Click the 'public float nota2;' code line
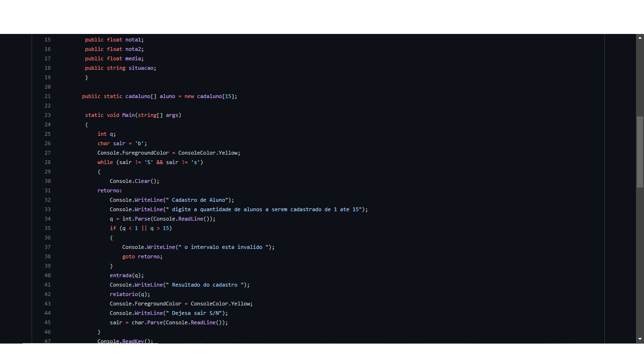The height and width of the screenshot is (362, 644). [115, 49]
